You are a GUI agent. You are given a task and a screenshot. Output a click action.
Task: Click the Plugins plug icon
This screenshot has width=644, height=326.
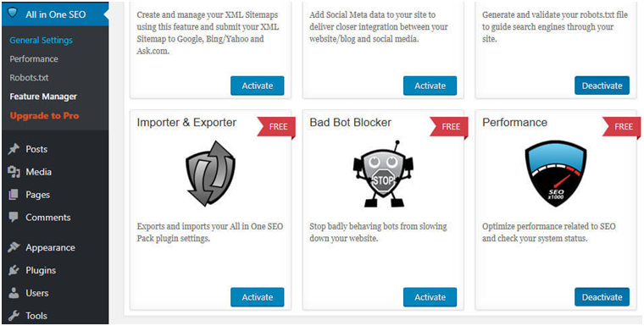click(14, 270)
